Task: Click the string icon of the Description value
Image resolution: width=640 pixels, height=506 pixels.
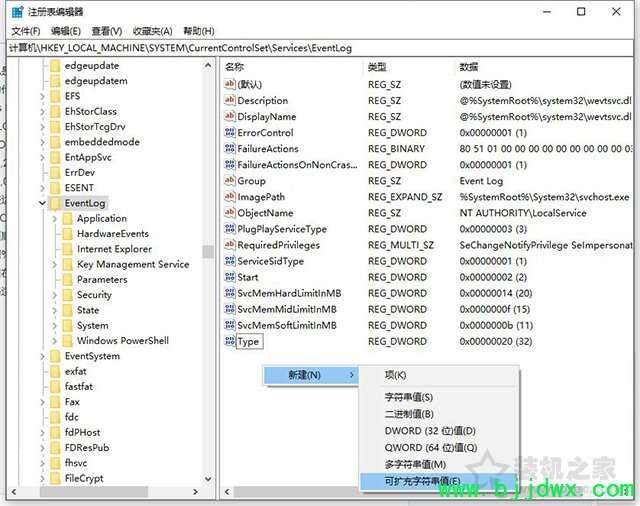Action: click(x=230, y=100)
